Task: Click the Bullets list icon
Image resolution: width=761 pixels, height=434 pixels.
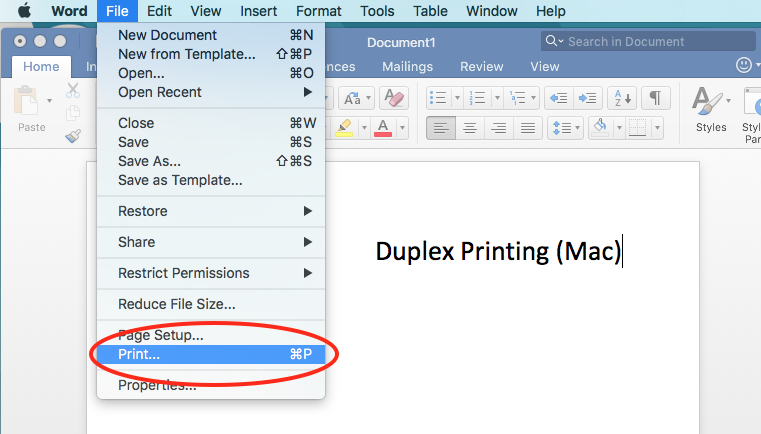Action: tap(438, 99)
